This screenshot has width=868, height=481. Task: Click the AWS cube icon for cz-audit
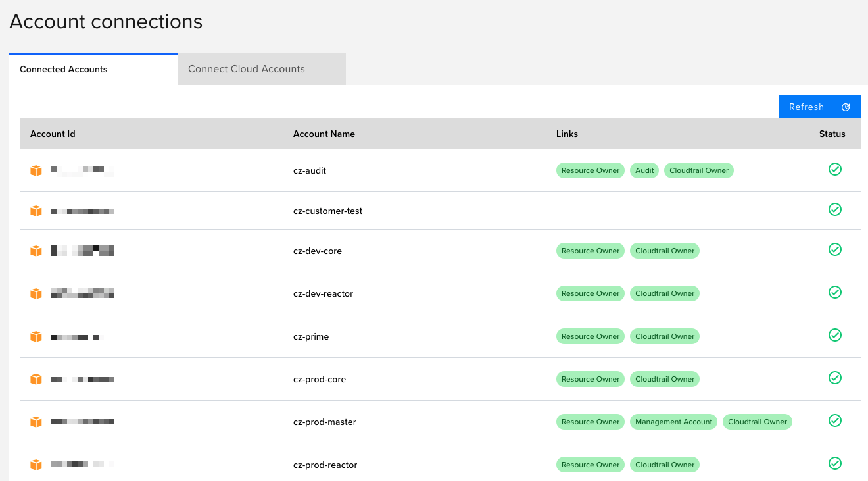pos(36,171)
